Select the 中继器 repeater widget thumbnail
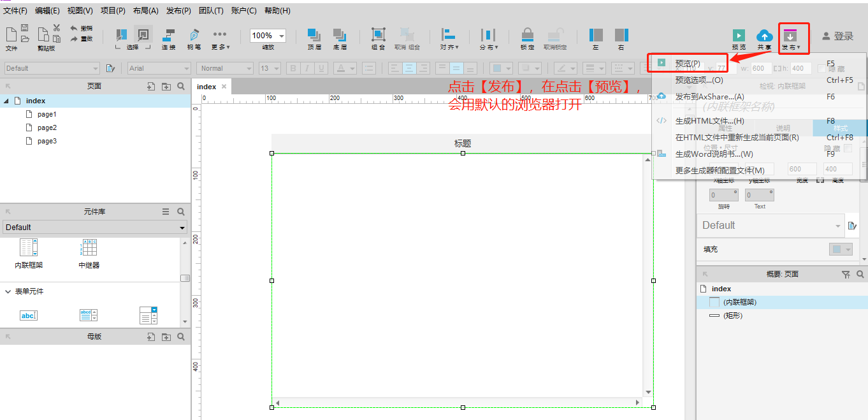 [x=89, y=247]
